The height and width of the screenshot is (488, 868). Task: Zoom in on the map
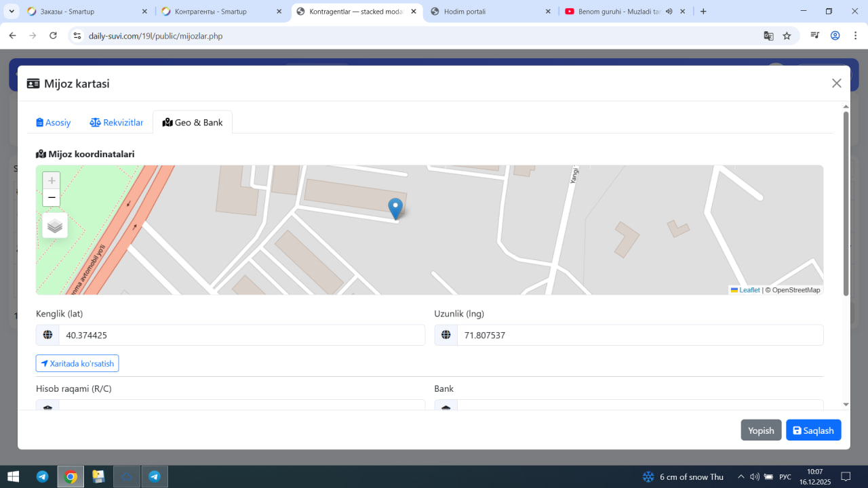coord(52,181)
